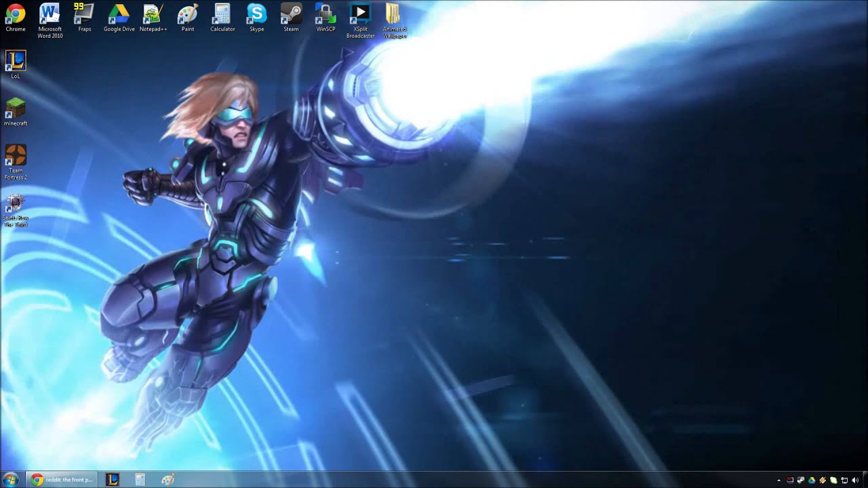This screenshot has height=488, width=868.
Task: Open the Fraps desktop shortcut
Action: pyautogui.click(x=84, y=18)
